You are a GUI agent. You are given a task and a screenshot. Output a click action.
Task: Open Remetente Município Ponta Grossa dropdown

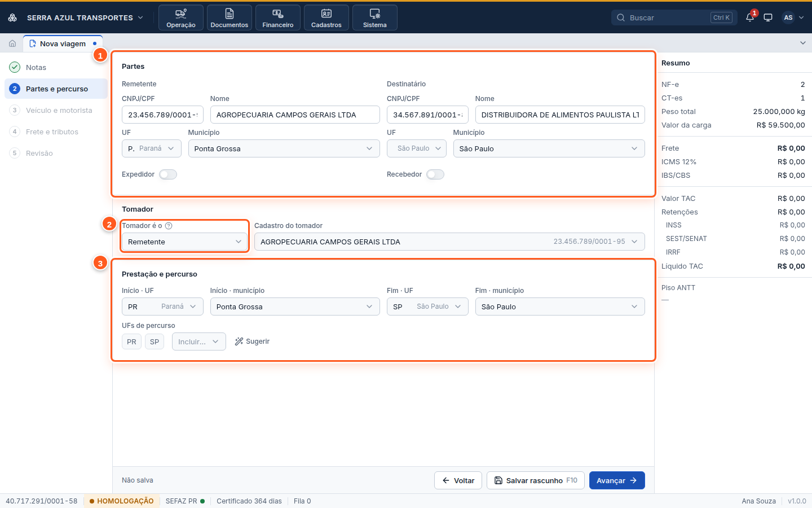pyautogui.click(x=284, y=148)
